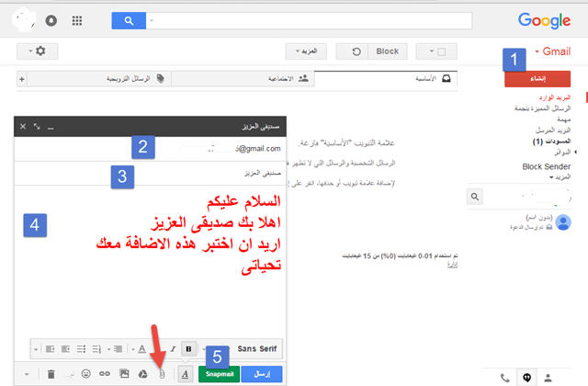This screenshot has height=386, width=588.
Task: Click the إدارة storage link
Action: click(x=453, y=265)
